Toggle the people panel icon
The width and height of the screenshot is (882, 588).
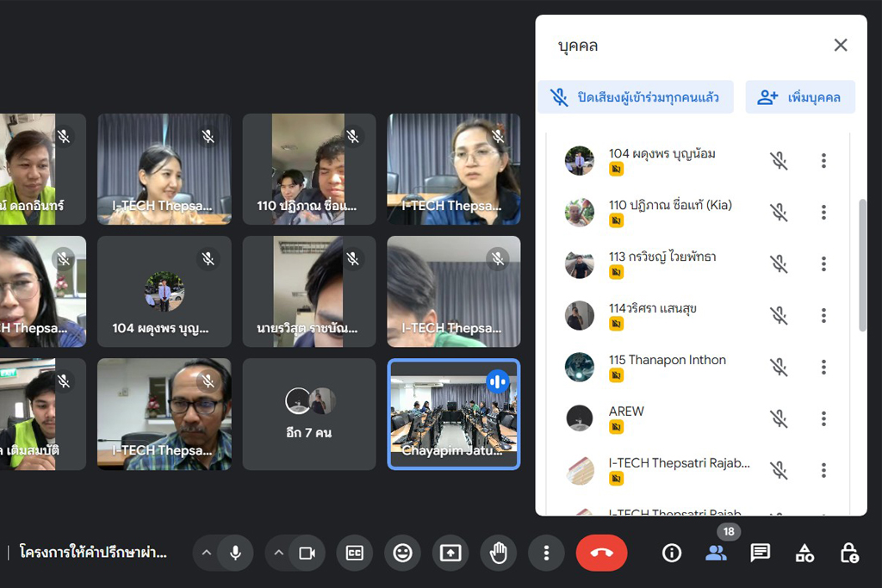tap(716, 554)
